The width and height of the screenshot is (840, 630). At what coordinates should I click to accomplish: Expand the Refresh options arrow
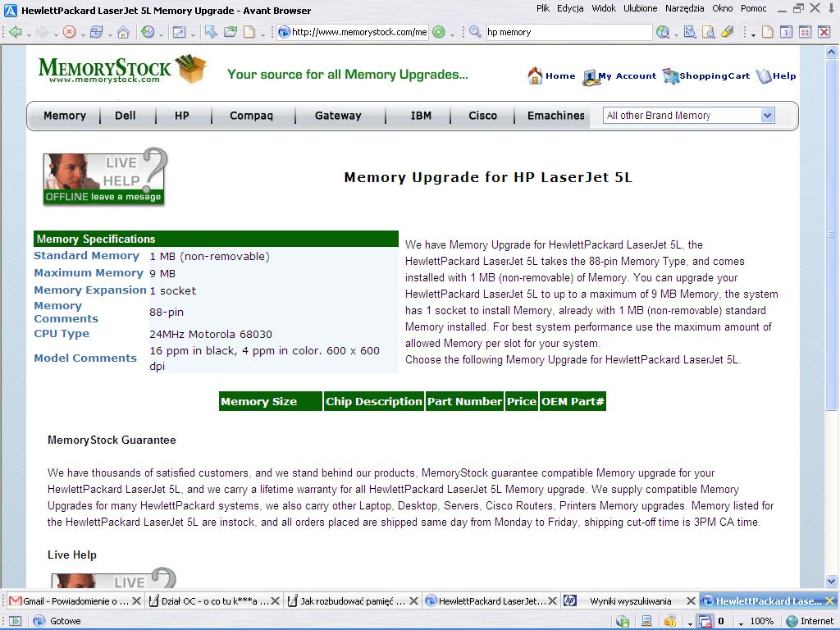pyautogui.click(x=109, y=35)
